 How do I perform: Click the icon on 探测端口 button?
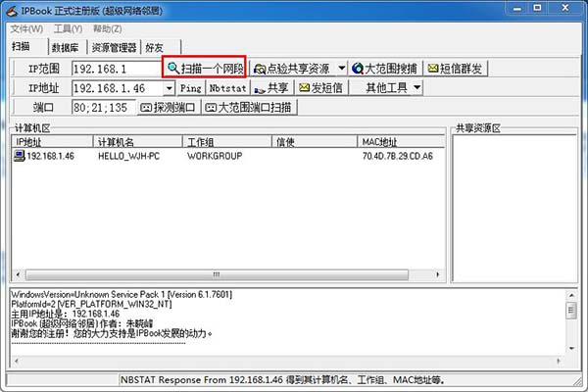(146, 108)
